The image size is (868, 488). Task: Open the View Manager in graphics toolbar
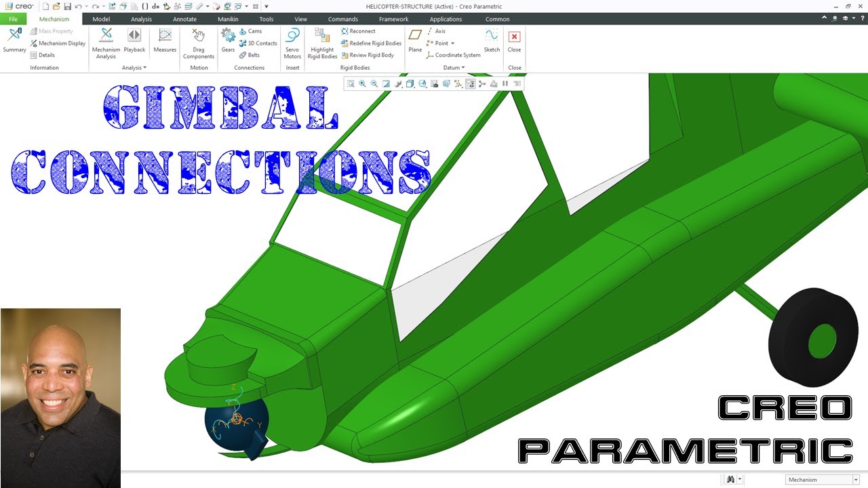pyautogui.click(x=434, y=84)
